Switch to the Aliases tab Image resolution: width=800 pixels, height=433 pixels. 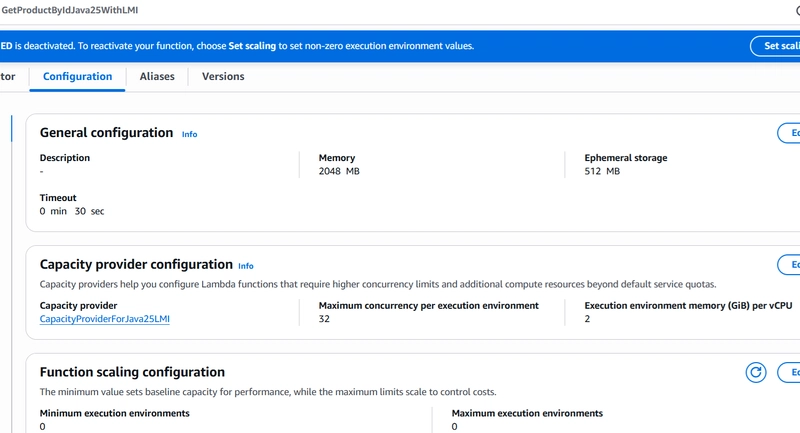click(x=157, y=76)
